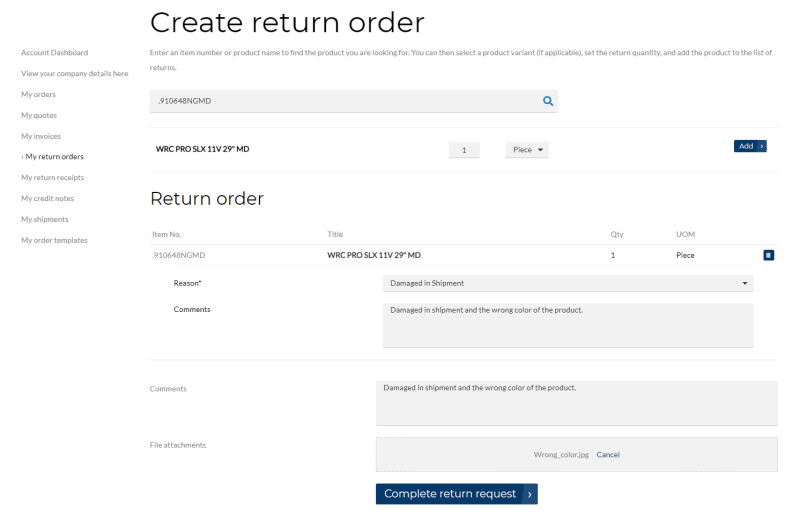800x513 pixels.
Task: Click Complete return request button
Action: point(457,494)
